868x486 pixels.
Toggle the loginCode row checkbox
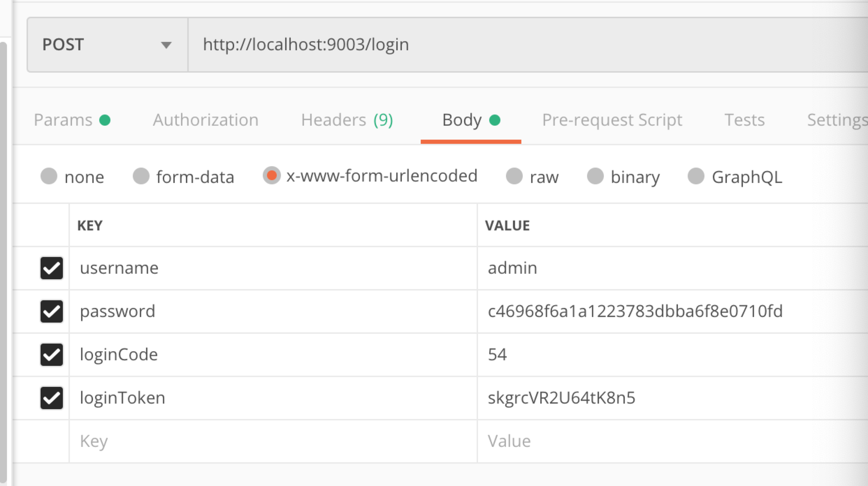(51, 354)
